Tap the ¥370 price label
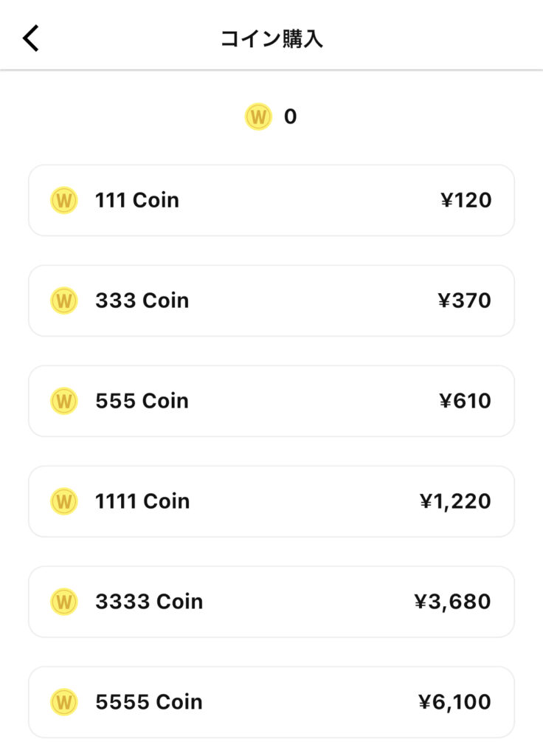The image size is (543, 756). [x=464, y=300]
